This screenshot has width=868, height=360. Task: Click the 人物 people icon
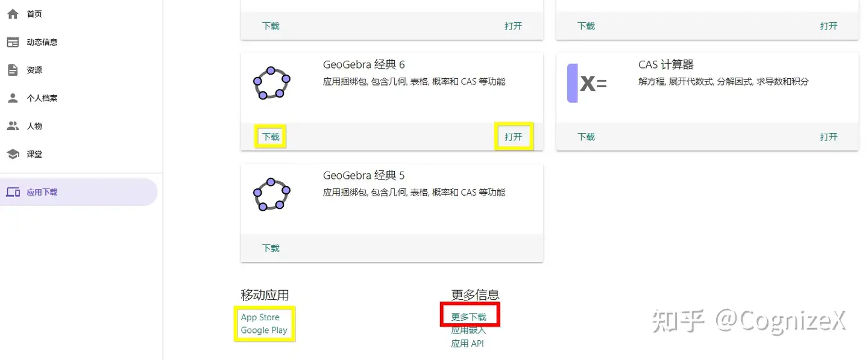coord(13,126)
